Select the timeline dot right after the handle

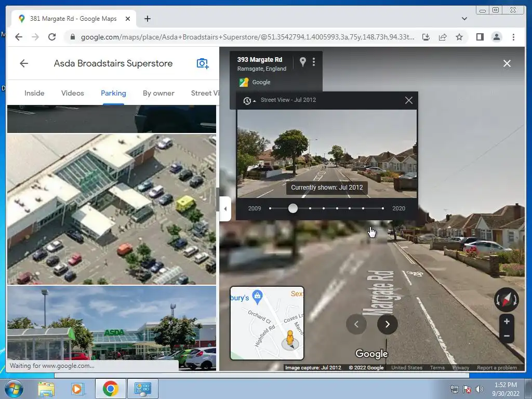[x=310, y=208]
